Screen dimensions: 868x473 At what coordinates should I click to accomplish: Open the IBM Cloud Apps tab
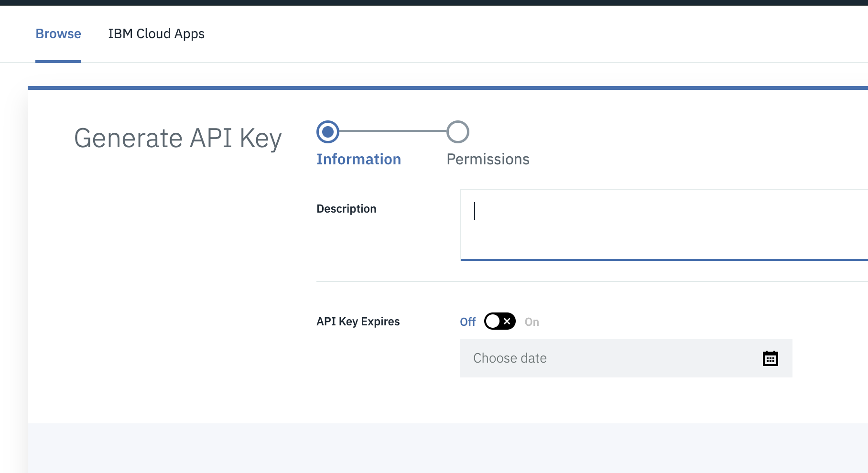click(156, 34)
